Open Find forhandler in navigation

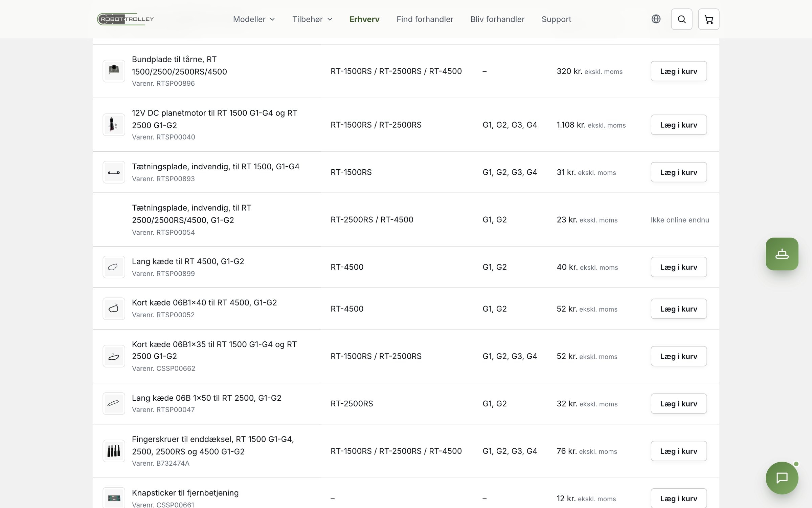click(425, 19)
